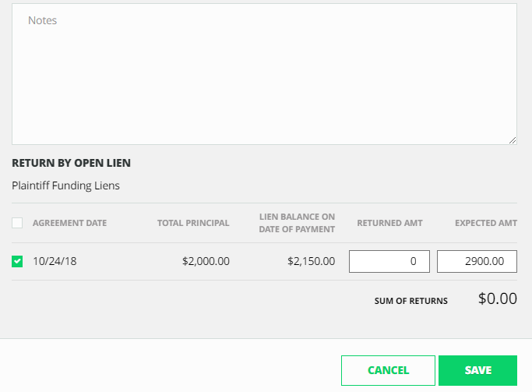Click the Agreement Date column header
This screenshot has width=532, height=392.
coord(69,223)
